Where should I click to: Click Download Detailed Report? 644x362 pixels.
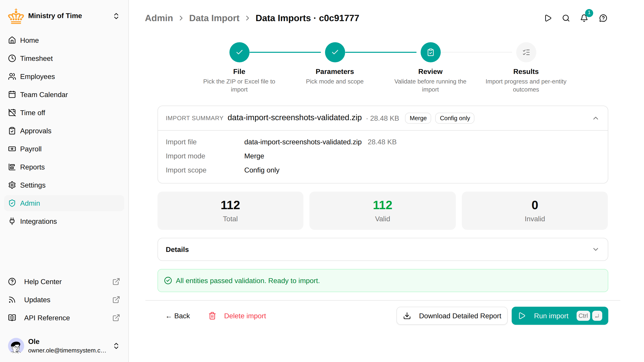coord(452,316)
